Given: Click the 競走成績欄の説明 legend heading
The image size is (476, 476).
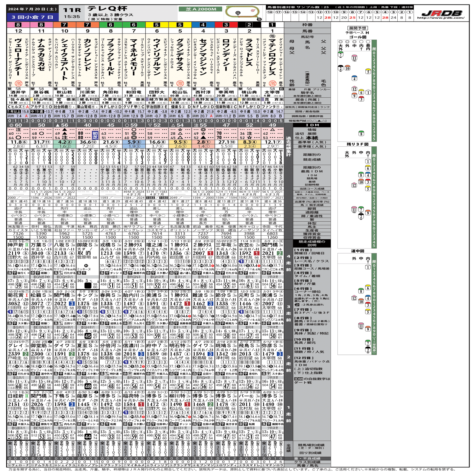Looking at the screenshot, I should point(312,243).
